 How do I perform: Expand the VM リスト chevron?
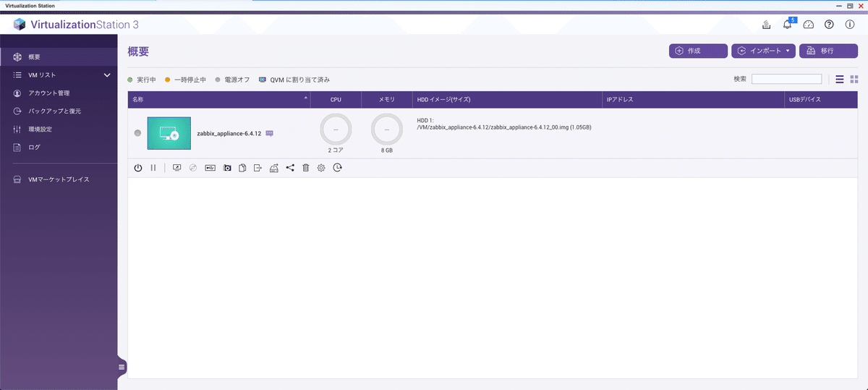tap(107, 75)
